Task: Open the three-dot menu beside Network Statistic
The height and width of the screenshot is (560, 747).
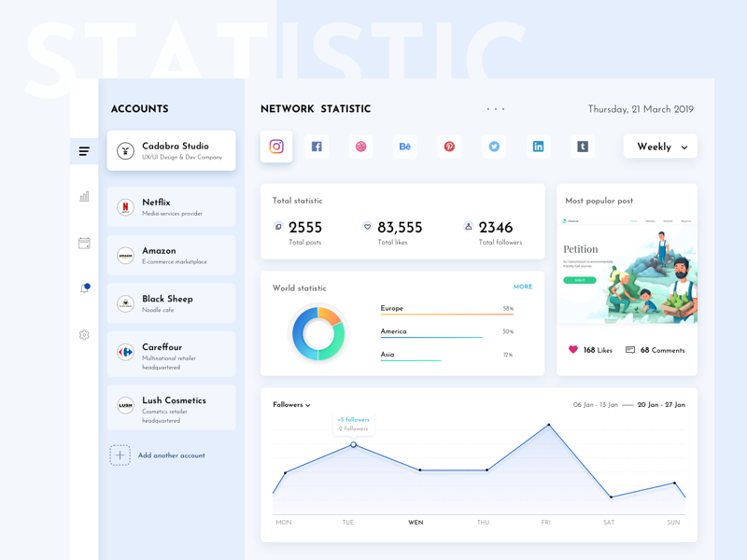Action: click(x=495, y=108)
